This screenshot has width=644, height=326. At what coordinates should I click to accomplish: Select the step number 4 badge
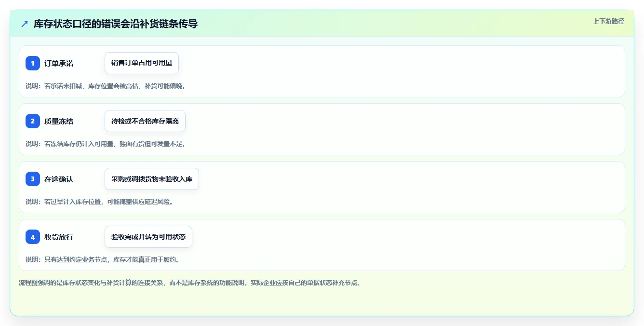pyautogui.click(x=33, y=237)
